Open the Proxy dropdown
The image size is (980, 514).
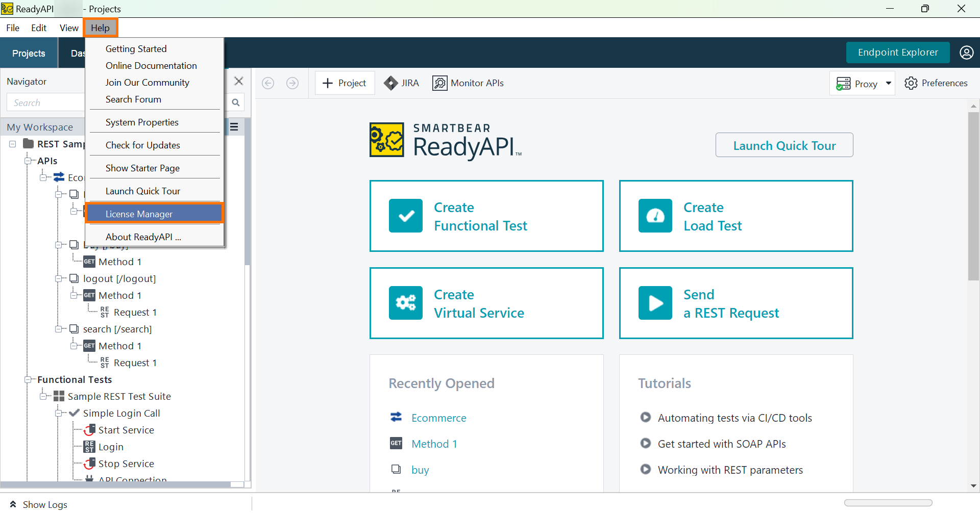(x=889, y=83)
